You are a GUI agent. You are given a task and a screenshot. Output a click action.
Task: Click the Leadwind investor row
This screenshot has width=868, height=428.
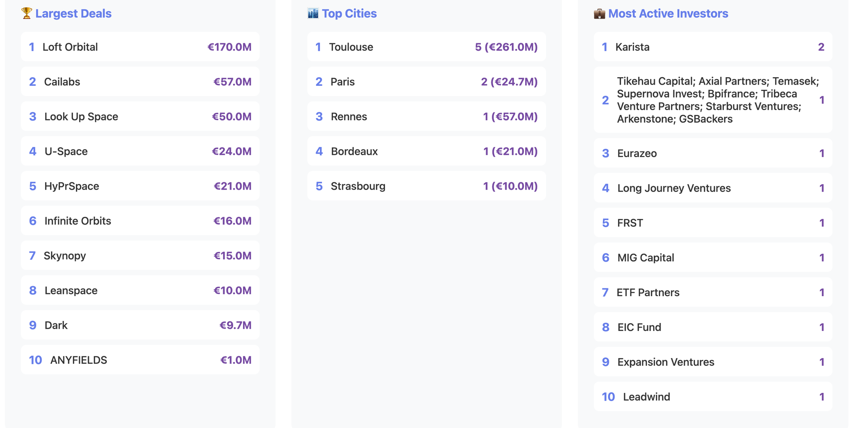click(x=713, y=397)
